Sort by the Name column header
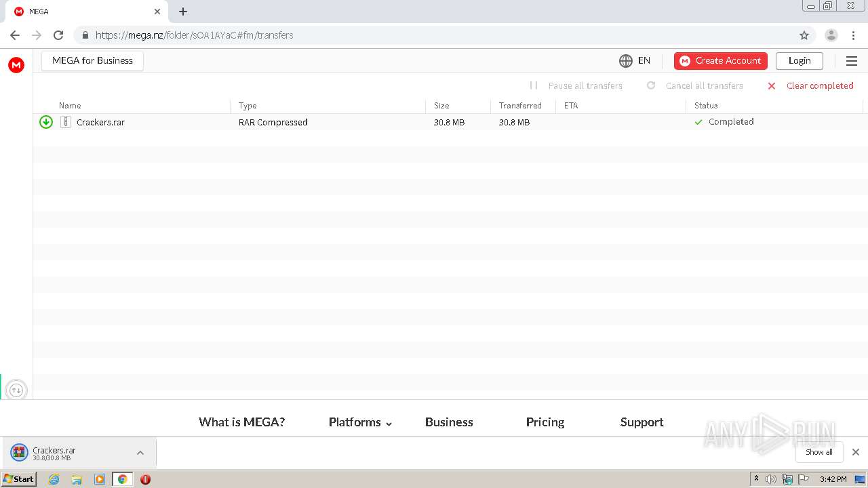The height and width of the screenshot is (488, 868). click(70, 106)
